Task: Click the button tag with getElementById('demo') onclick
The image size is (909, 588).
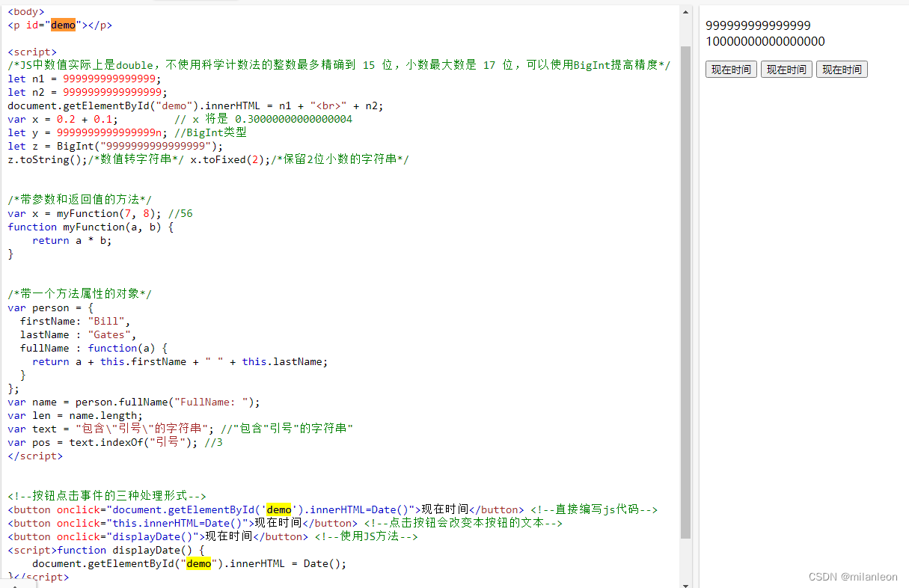Action: click(266, 509)
